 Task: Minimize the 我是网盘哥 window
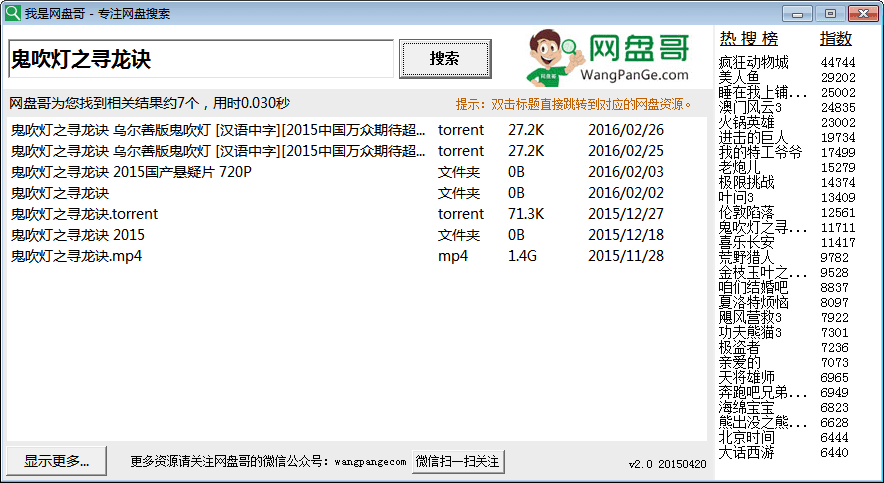click(x=797, y=14)
